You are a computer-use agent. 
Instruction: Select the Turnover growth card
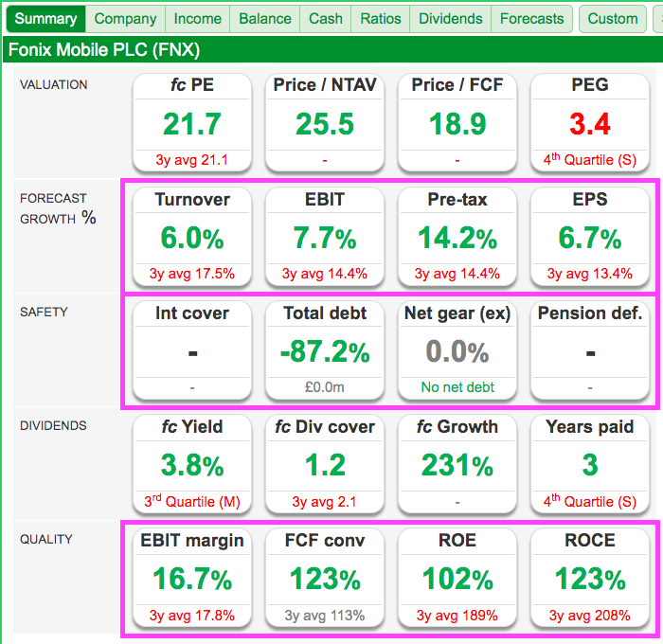click(192, 236)
